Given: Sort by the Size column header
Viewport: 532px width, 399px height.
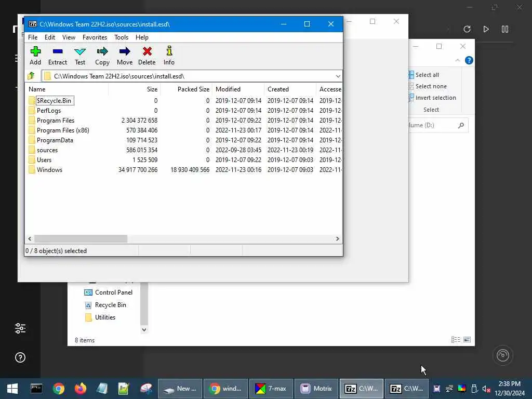Looking at the screenshot, I should click(135, 89).
